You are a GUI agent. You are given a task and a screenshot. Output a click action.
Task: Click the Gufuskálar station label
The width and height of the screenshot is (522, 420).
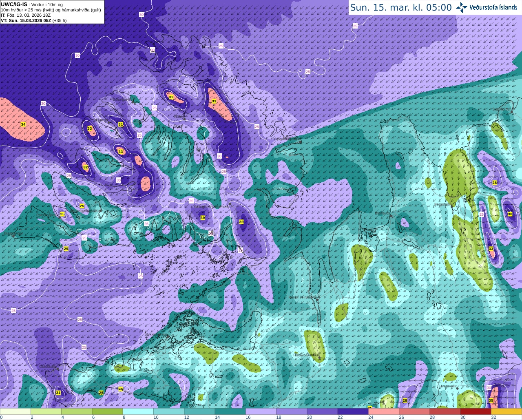tap(47, 367)
